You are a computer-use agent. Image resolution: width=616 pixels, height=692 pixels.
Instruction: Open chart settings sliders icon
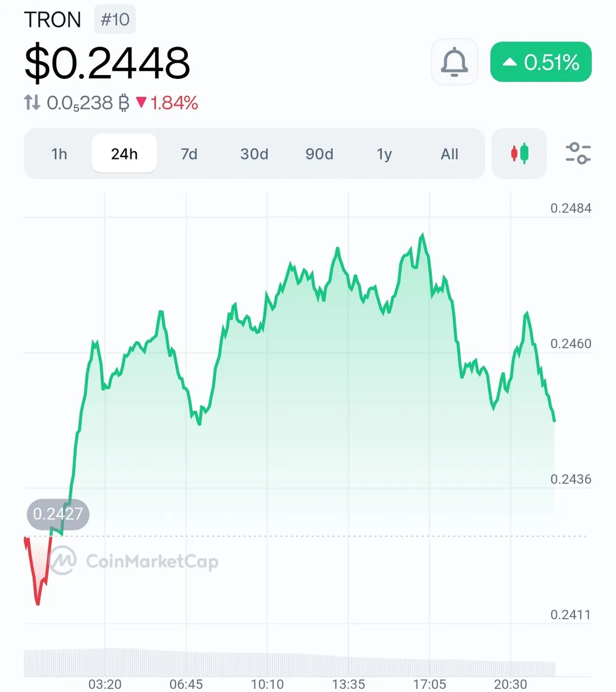click(578, 154)
